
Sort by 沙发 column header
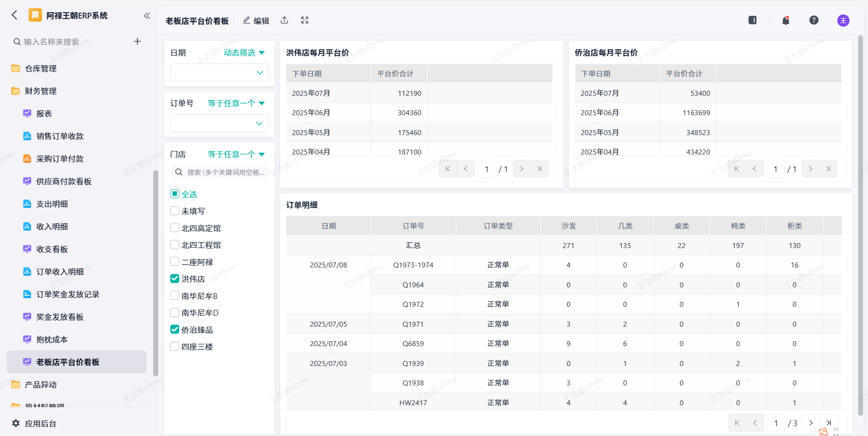click(x=569, y=226)
